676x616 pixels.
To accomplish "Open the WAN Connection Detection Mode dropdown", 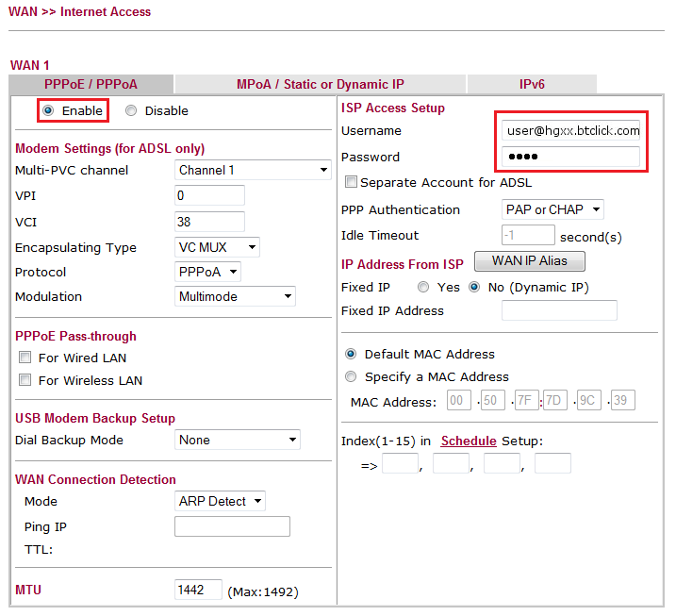I will pyautogui.click(x=220, y=501).
